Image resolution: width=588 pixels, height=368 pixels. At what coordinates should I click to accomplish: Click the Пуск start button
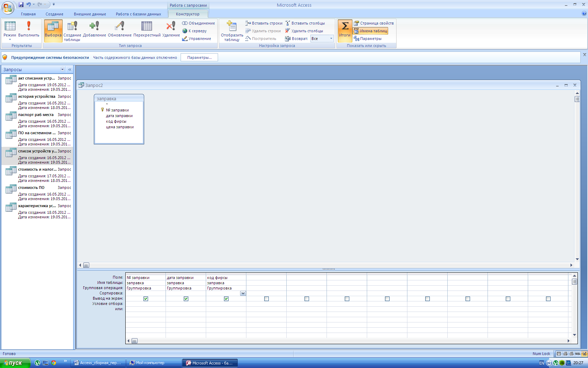point(15,363)
